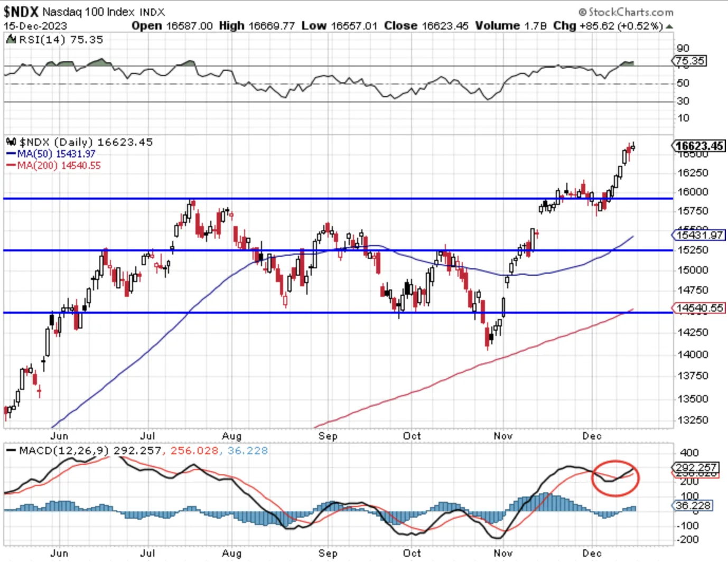Click the latest candlestick at far right
The height and width of the screenshot is (562, 728).
pos(633,147)
